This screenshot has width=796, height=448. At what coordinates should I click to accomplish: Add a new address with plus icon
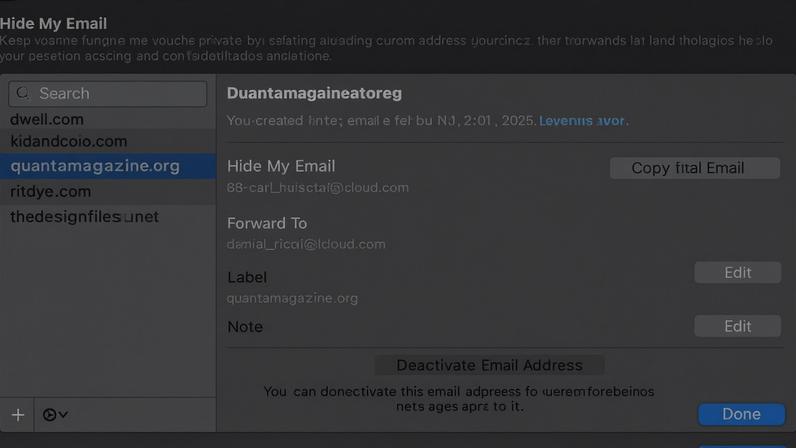(18, 415)
